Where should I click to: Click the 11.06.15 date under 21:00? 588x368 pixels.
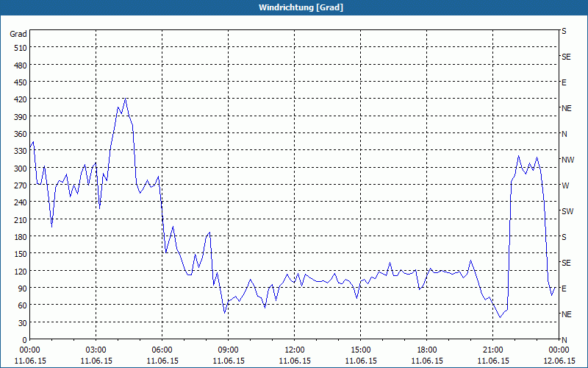[x=492, y=361]
